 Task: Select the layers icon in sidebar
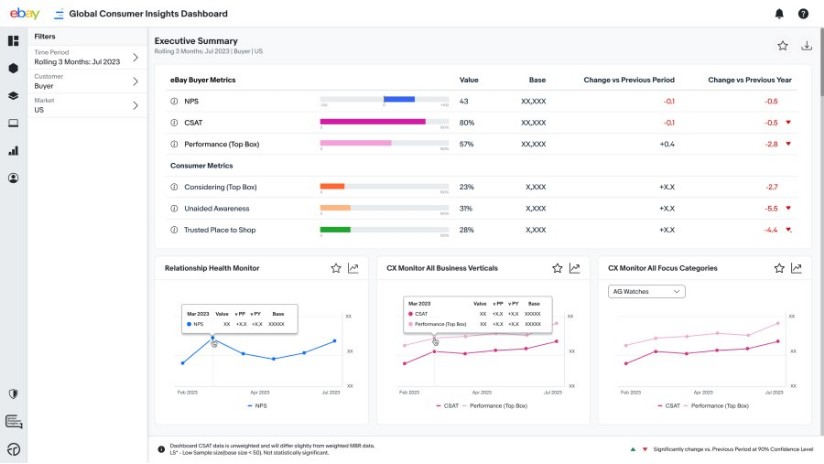(x=14, y=96)
